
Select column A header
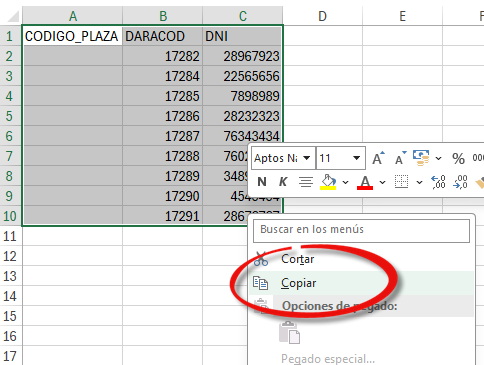click(x=72, y=16)
